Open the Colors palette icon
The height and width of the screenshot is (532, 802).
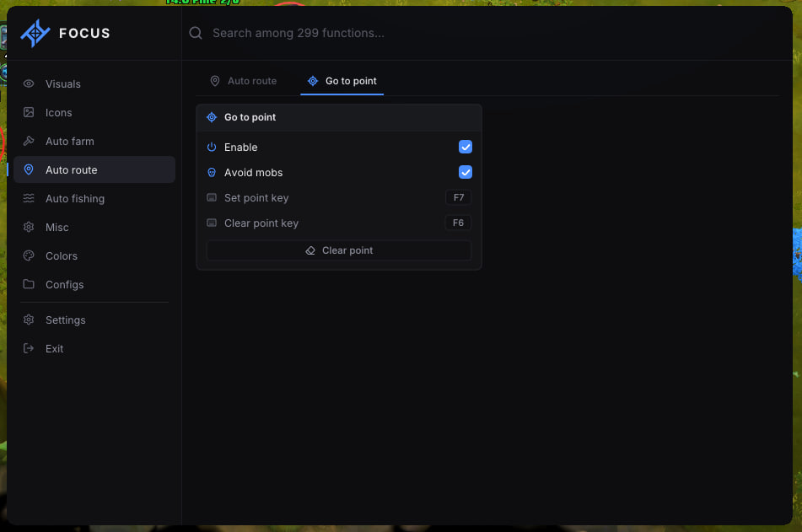29,255
